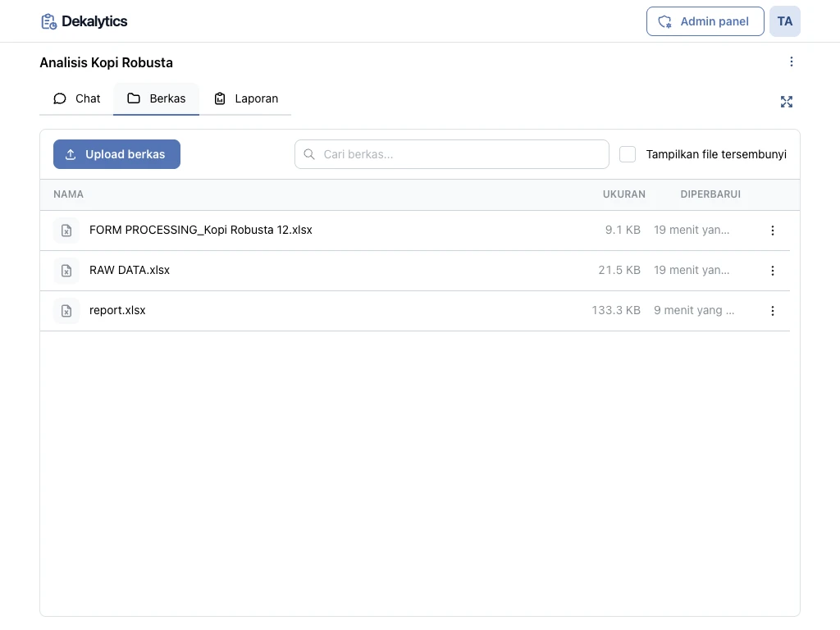Click the fullscreen expand icon
Viewport: 840px width, 630px height.
[x=787, y=102]
